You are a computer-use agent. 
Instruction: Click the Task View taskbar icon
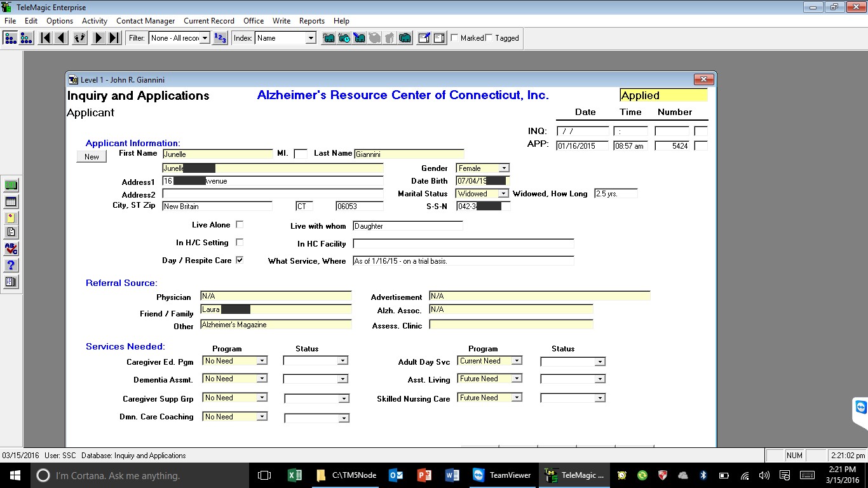click(x=264, y=475)
